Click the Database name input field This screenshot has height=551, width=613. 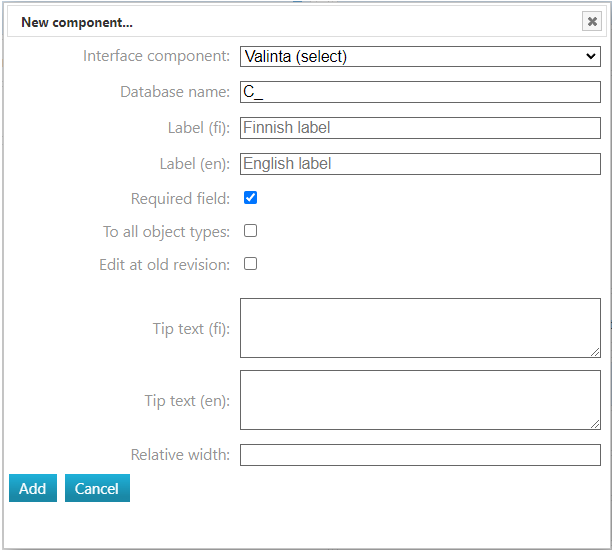(x=420, y=92)
